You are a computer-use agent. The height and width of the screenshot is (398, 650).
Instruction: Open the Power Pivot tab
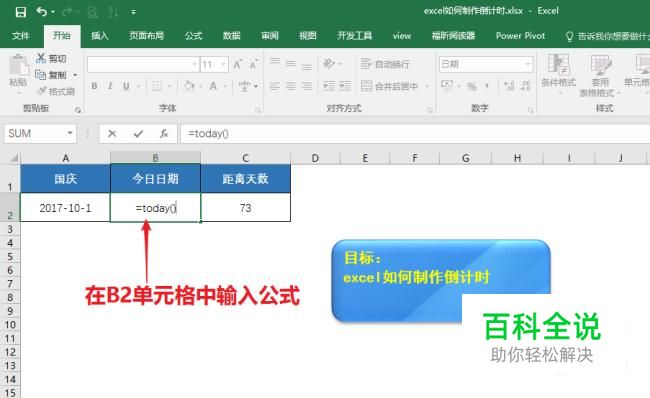(520, 36)
